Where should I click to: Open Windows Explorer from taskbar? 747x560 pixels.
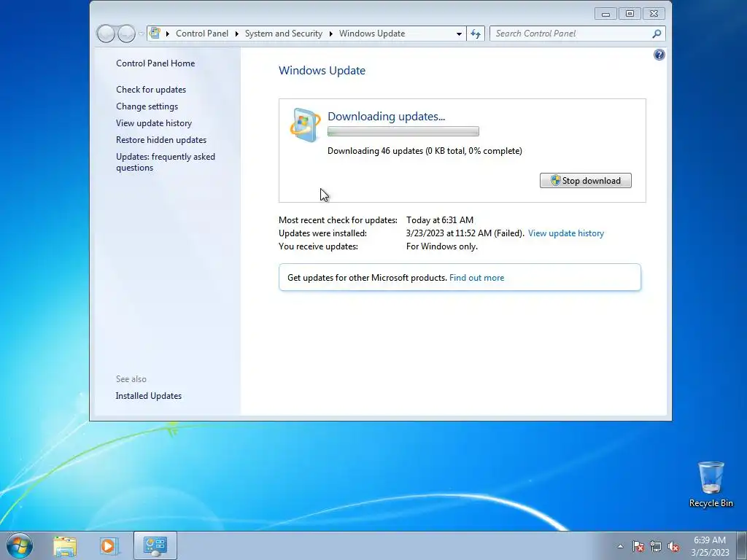[x=65, y=545]
